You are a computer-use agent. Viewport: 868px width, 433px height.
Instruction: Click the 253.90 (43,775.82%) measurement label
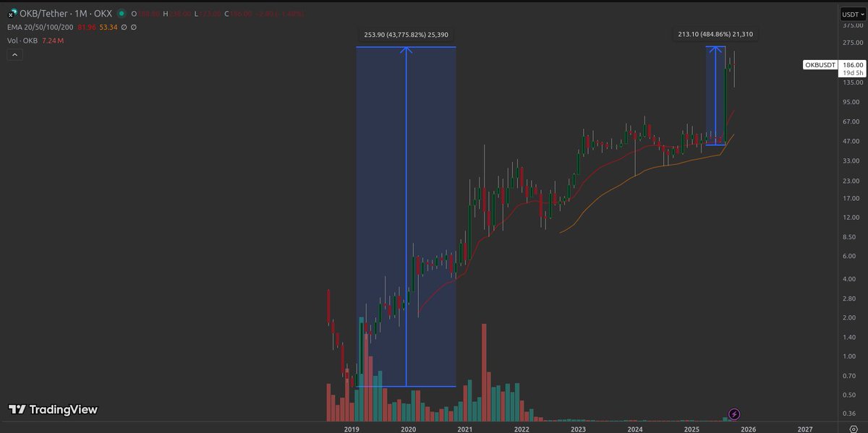point(406,34)
